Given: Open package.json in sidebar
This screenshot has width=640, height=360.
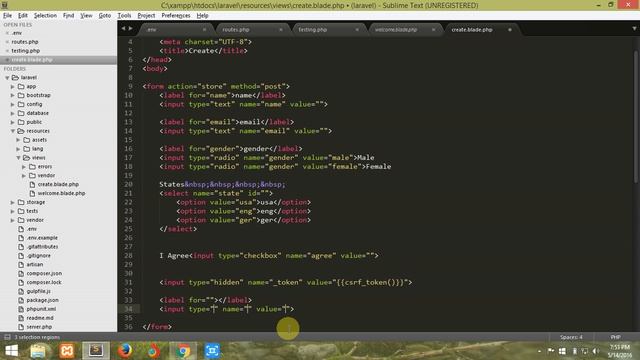Looking at the screenshot, I should (x=42, y=300).
